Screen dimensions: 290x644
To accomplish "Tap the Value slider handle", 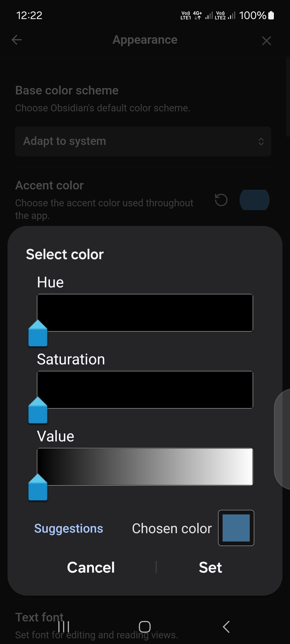I will click(38, 487).
